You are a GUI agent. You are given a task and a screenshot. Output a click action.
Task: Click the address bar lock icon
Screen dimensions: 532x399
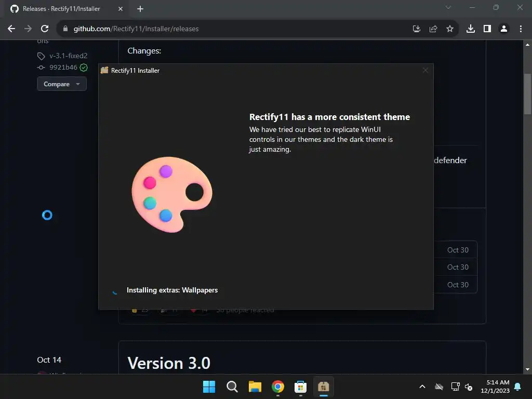[x=65, y=29]
